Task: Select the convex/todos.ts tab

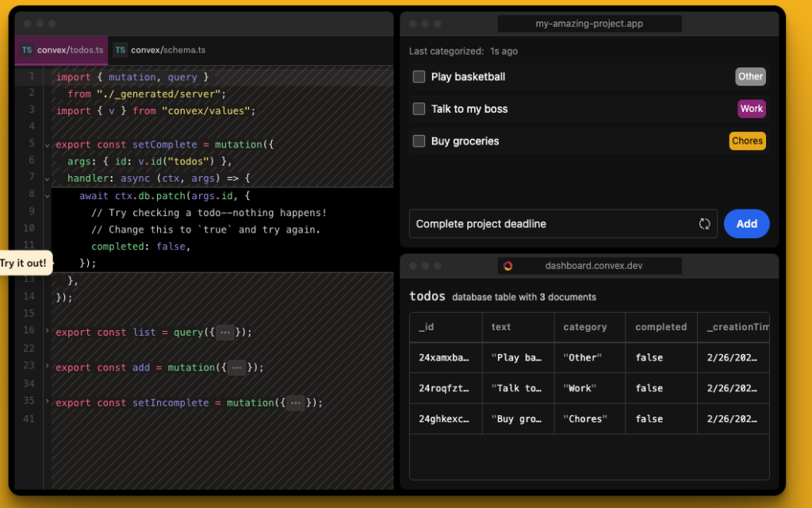Action: point(70,50)
